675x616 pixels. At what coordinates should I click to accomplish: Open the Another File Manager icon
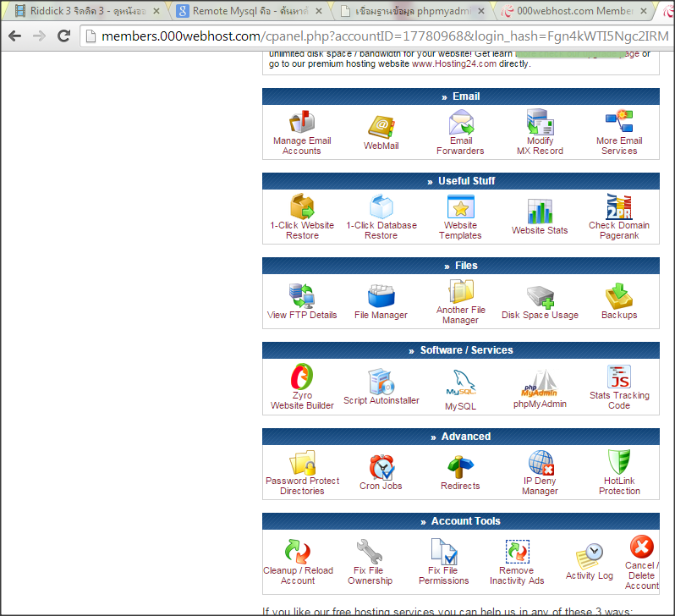click(x=461, y=291)
